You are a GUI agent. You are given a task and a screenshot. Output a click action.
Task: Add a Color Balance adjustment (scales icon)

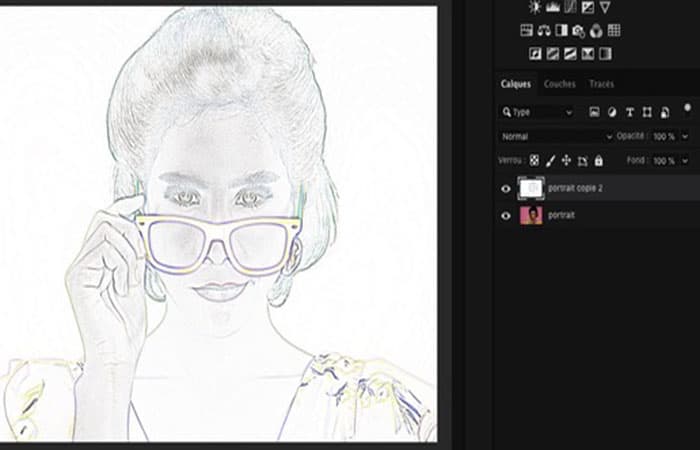(x=544, y=30)
